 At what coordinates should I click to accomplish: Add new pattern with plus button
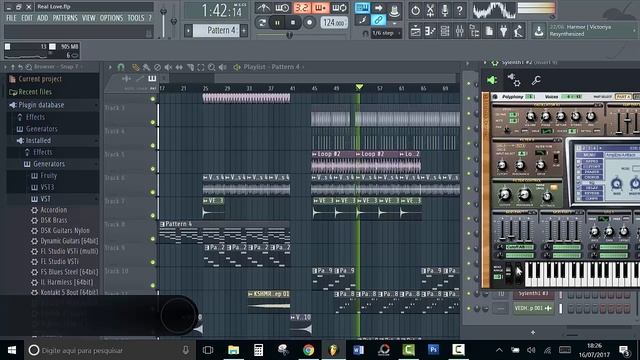pyautogui.click(x=244, y=31)
